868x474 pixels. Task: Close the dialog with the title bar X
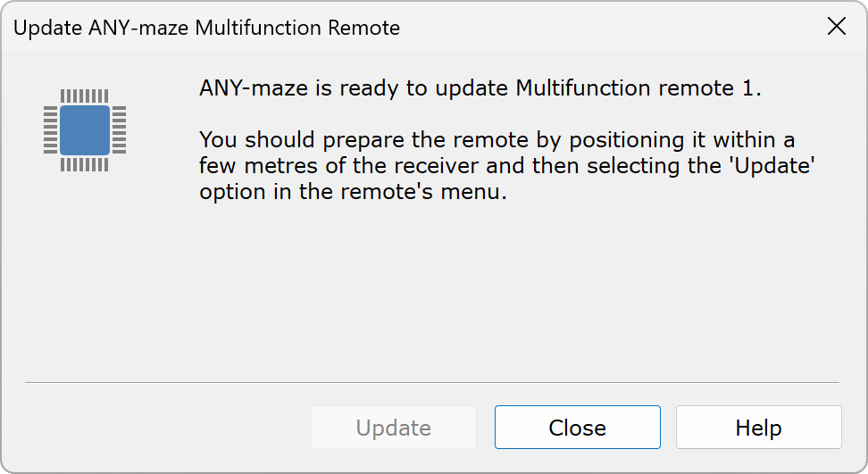click(x=837, y=26)
